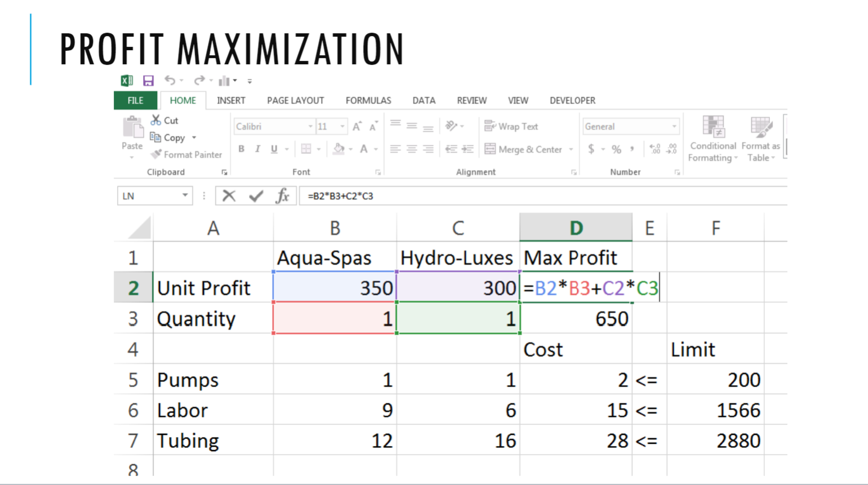Select the Cut (scissors) icon
The image size is (868, 485).
coord(156,120)
